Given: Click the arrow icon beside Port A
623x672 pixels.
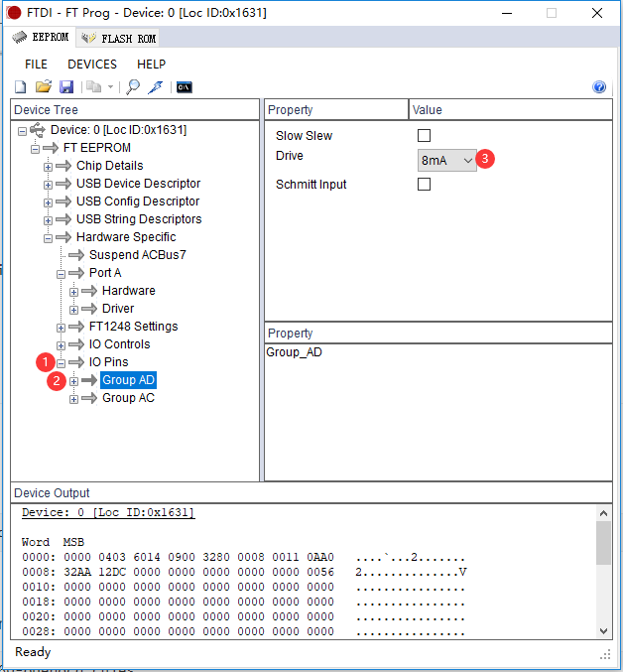Looking at the screenshot, I should (x=76, y=273).
